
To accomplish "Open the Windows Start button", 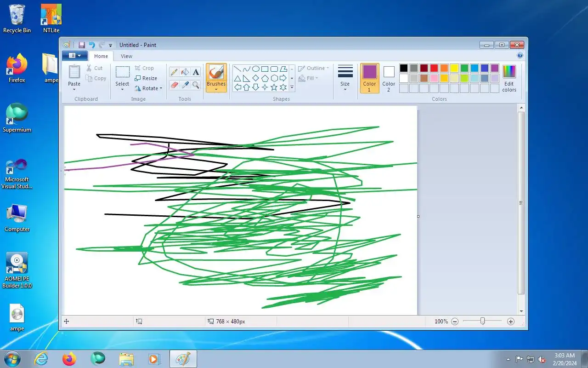I will tap(12, 359).
